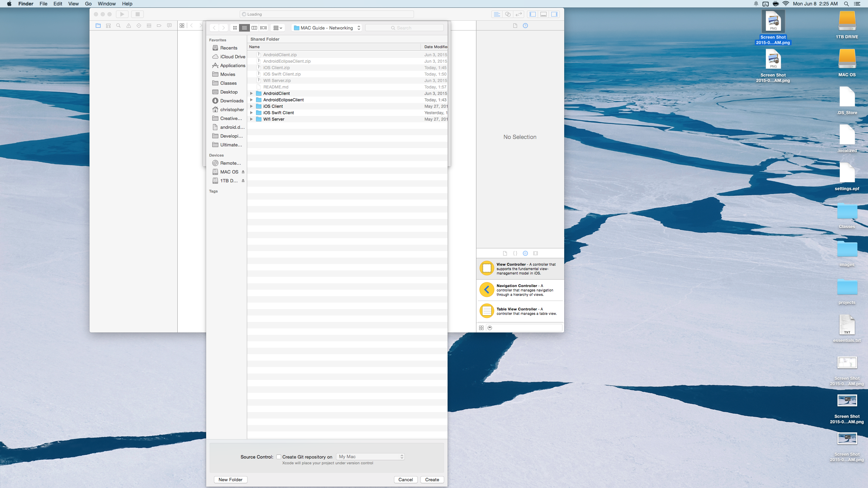Select the Table View Controller icon
The width and height of the screenshot is (868, 488).
tap(487, 311)
